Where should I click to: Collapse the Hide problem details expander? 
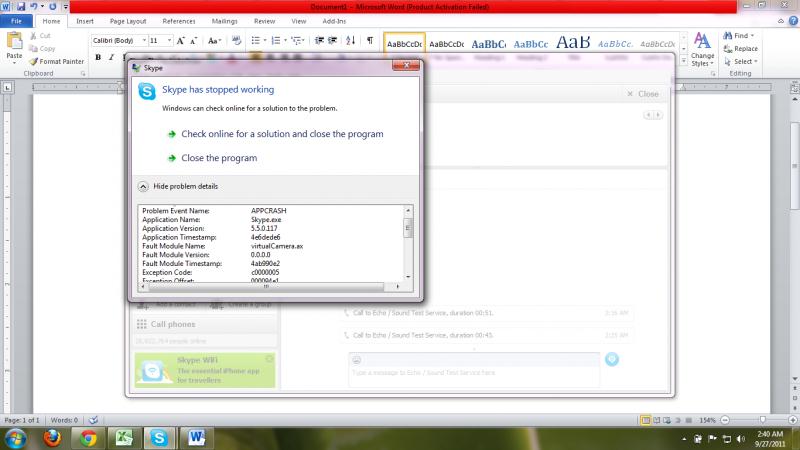[144, 186]
